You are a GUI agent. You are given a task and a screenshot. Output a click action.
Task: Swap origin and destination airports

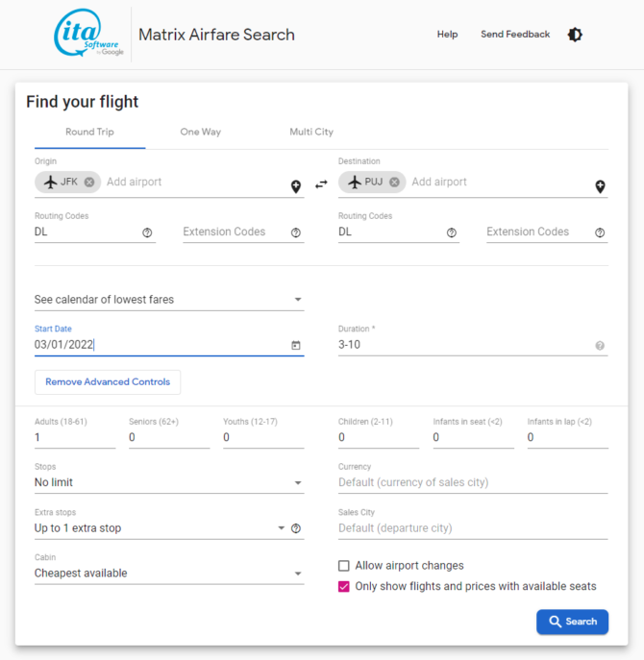[x=321, y=184]
